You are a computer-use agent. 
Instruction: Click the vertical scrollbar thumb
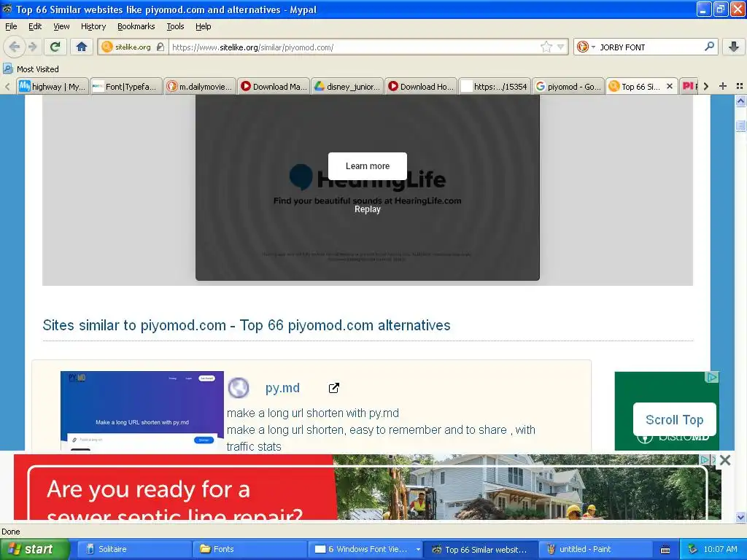point(740,125)
